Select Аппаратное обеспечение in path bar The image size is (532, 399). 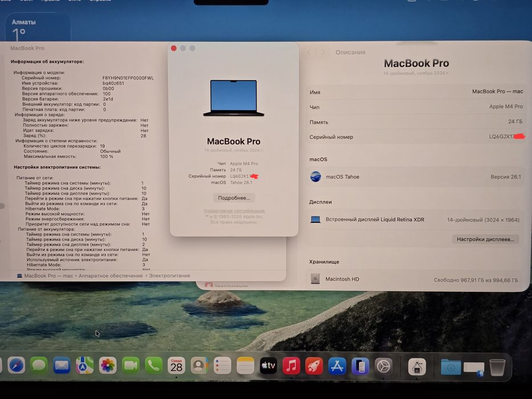tap(111, 276)
